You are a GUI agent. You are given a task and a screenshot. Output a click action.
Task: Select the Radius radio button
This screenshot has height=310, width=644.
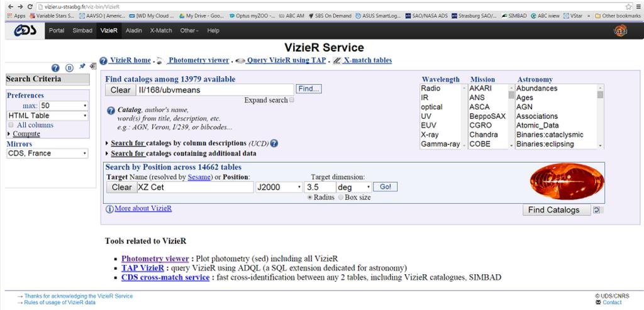pos(310,197)
